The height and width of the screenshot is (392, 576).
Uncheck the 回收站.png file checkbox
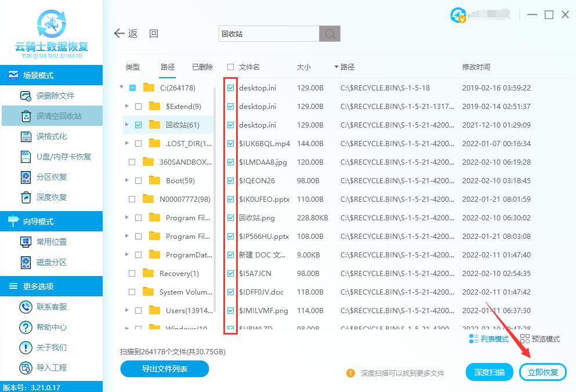230,217
